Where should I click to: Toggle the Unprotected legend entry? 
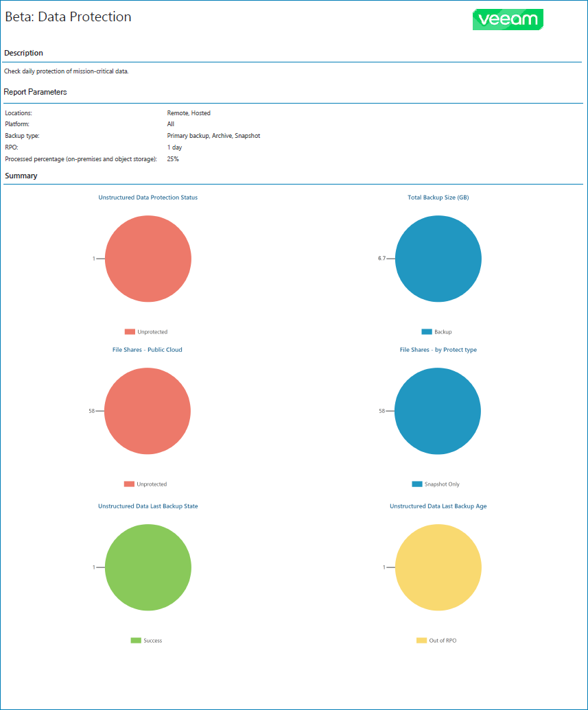pos(148,331)
